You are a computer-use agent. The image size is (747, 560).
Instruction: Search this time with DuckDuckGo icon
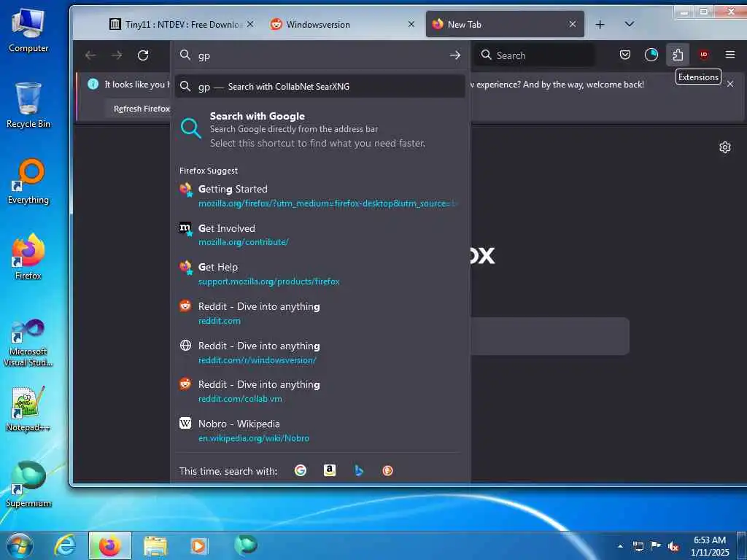pos(388,470)
